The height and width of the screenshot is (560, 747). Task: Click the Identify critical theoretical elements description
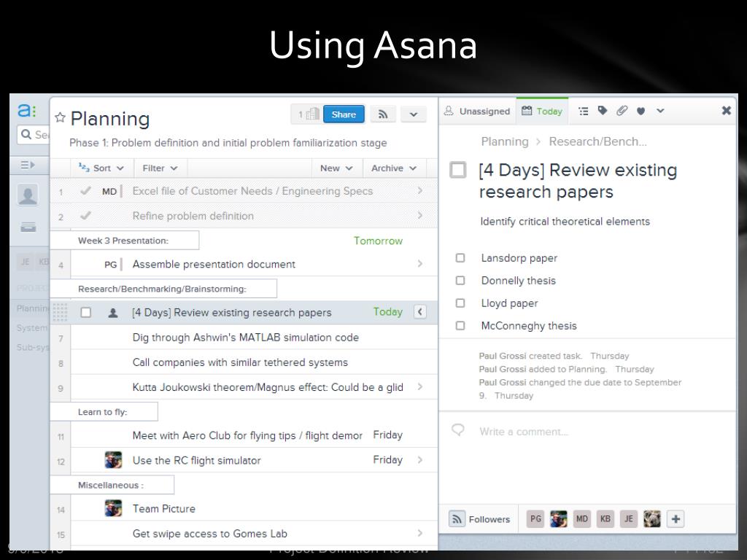(x=565, y=222)
